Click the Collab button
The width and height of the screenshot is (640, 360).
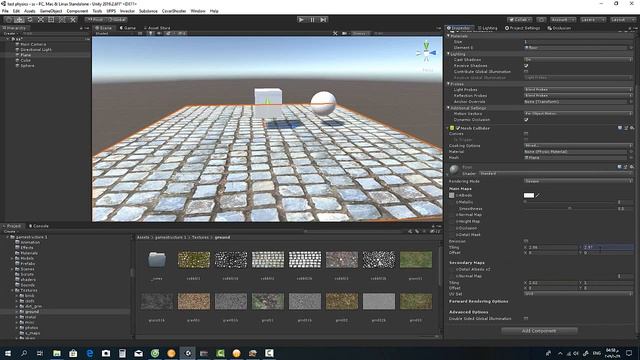[x=520, y=20]
